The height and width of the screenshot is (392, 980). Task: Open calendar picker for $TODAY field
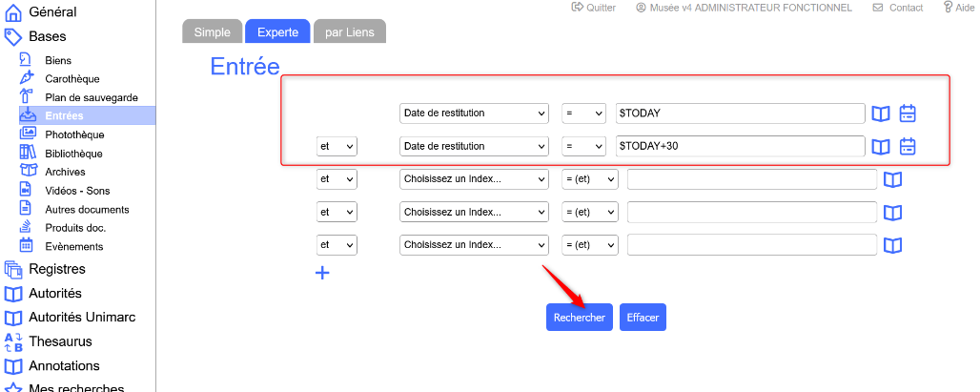coord(908,113)
